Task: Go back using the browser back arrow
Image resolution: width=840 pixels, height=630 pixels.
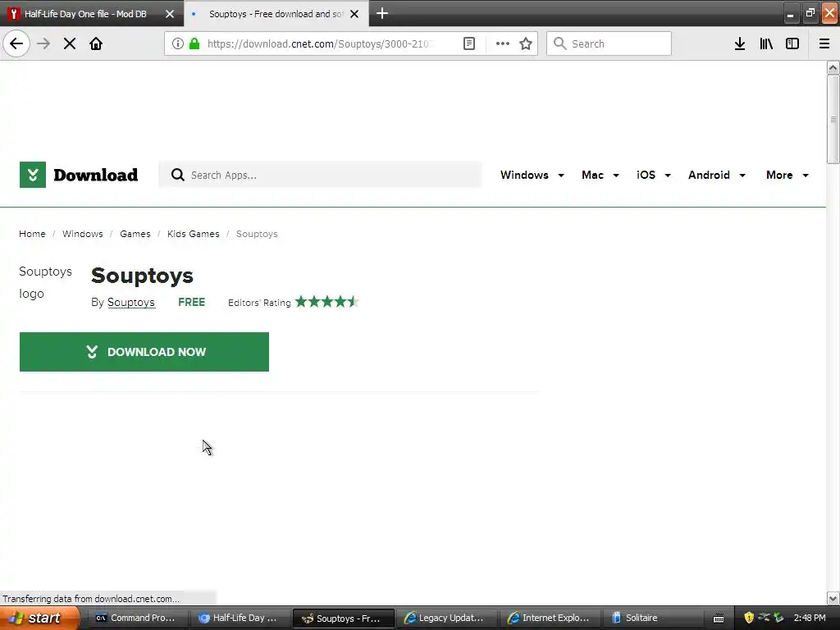Action: click(x=16, y=43)
